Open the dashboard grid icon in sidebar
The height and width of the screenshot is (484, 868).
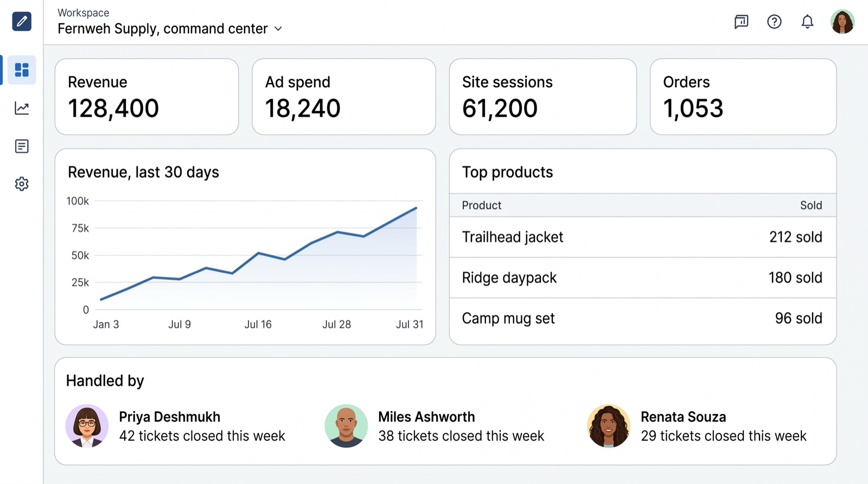pyautogui.click(x=22, y=70)
